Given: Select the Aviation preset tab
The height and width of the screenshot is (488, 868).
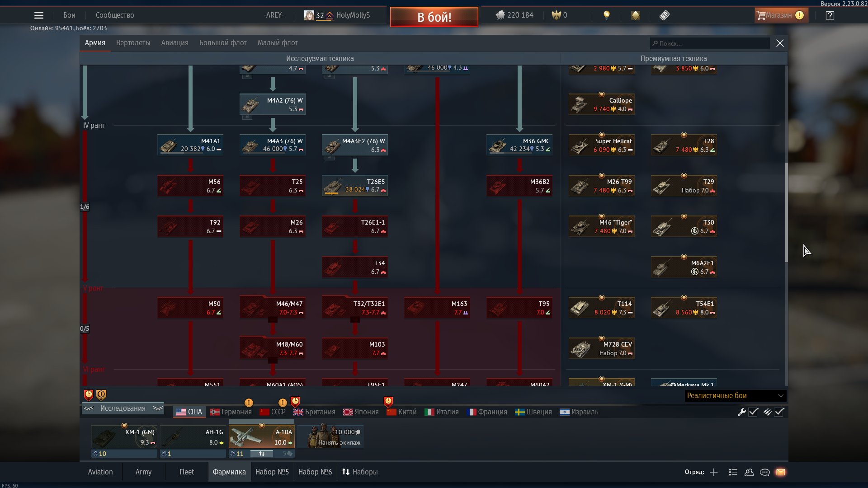Looking at the screenshot, I should 100,472.
